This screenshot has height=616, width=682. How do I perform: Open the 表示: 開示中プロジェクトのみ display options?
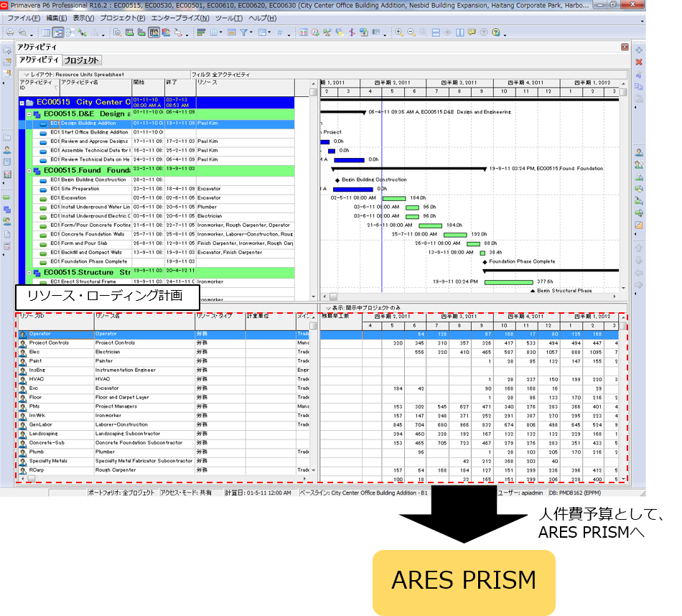pos(363,307)
